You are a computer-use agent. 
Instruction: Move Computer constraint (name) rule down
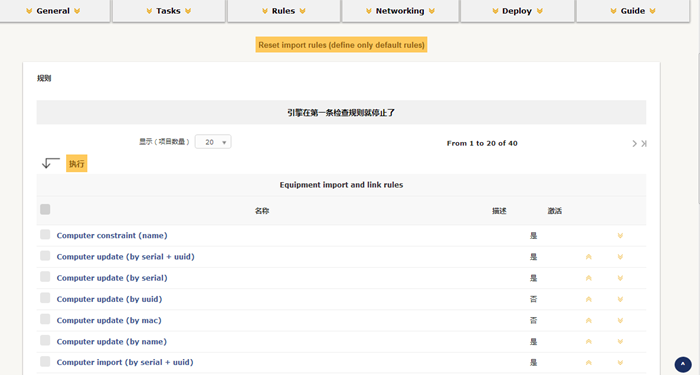tap(620, 236)
